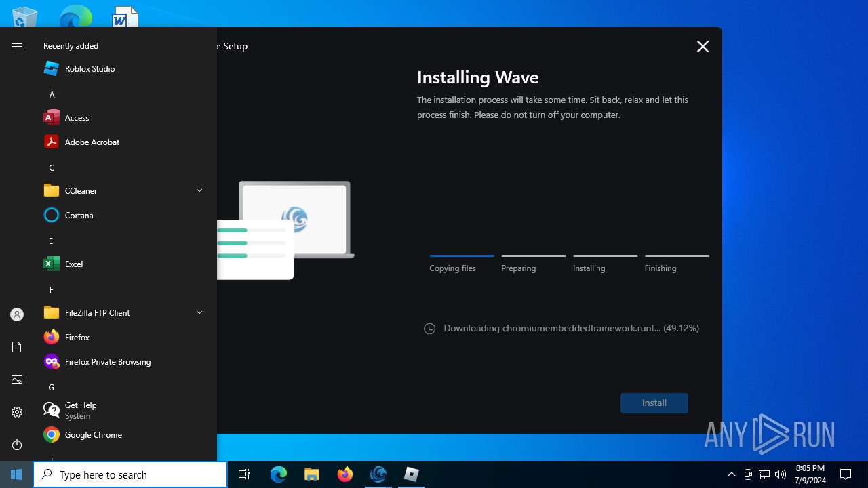Open the volume icon in the tray
868x488 pixels.
click(x=781, y=474)
